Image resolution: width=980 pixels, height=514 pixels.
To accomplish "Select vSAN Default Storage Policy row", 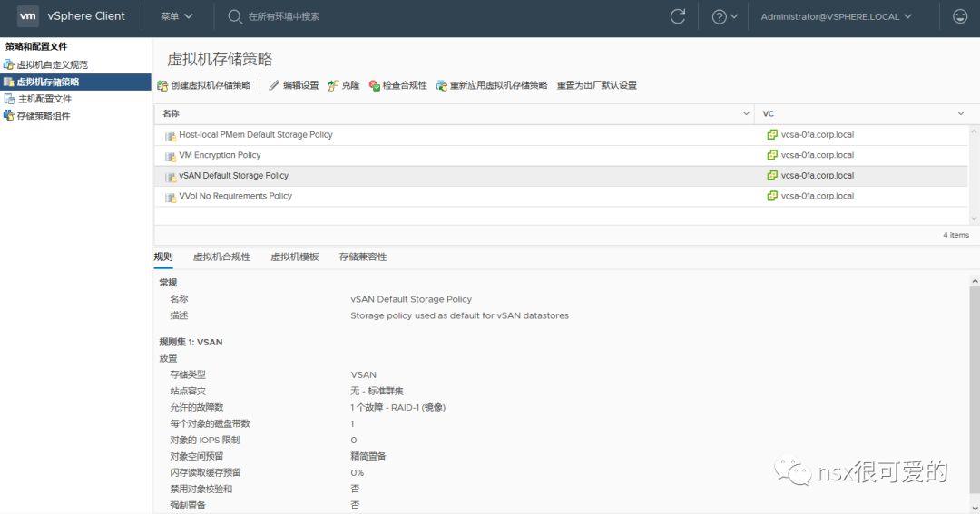I will click(x=561, y=176).
